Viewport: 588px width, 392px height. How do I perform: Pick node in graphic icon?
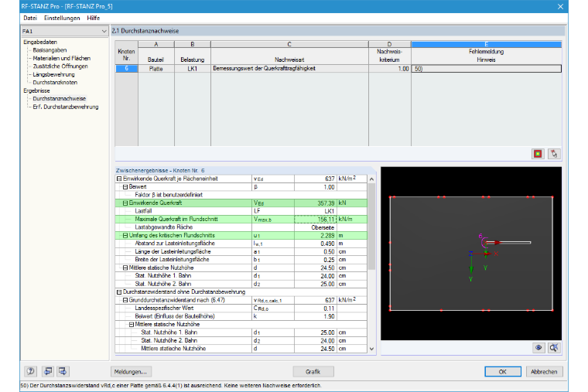554,154
